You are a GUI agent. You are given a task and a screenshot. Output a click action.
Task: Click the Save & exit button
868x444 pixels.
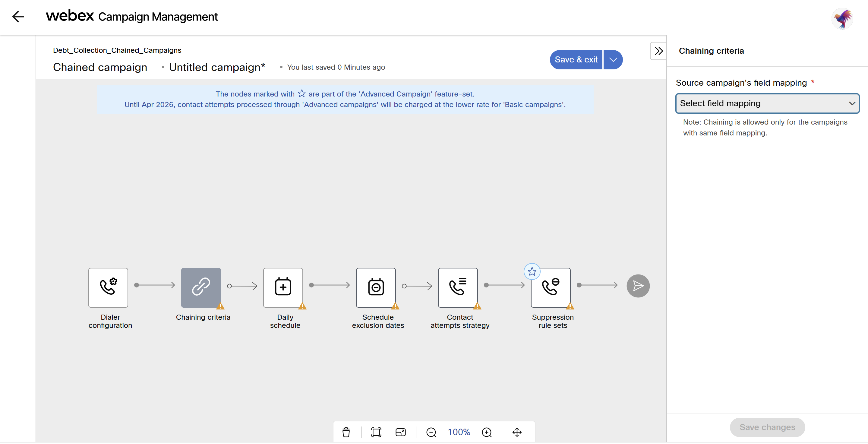[x=576, y=60]
